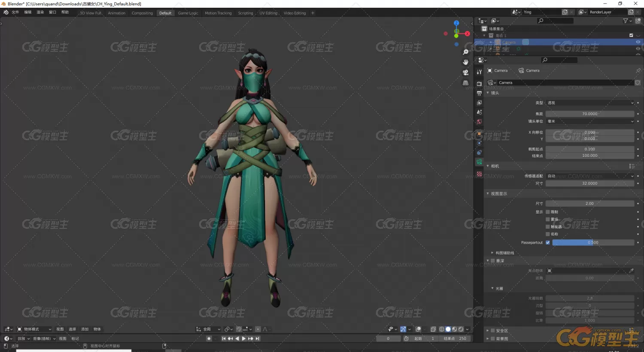644x352 pixels.
Task: Switch to the UV Editing workspace tab
Action: click(268, 13)
